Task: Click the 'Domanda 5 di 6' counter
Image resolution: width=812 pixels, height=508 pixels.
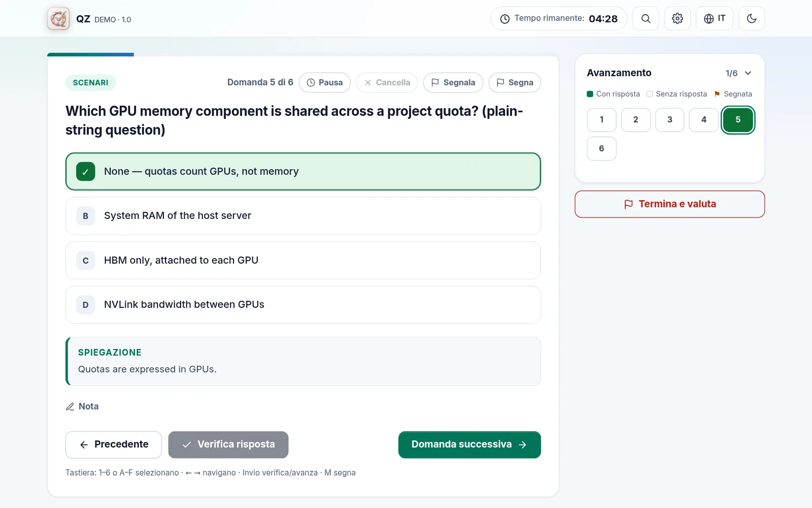Action: pos(260,82)
